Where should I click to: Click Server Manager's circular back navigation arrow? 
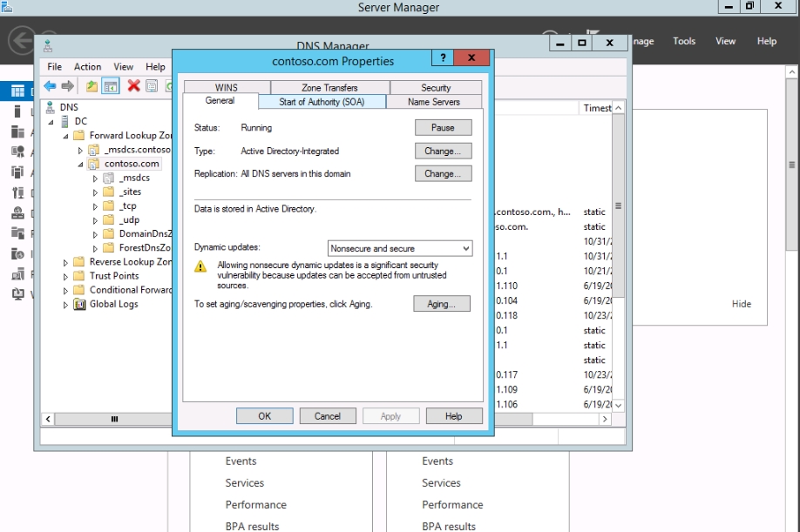pyautogui.click(x=22, y=40)
